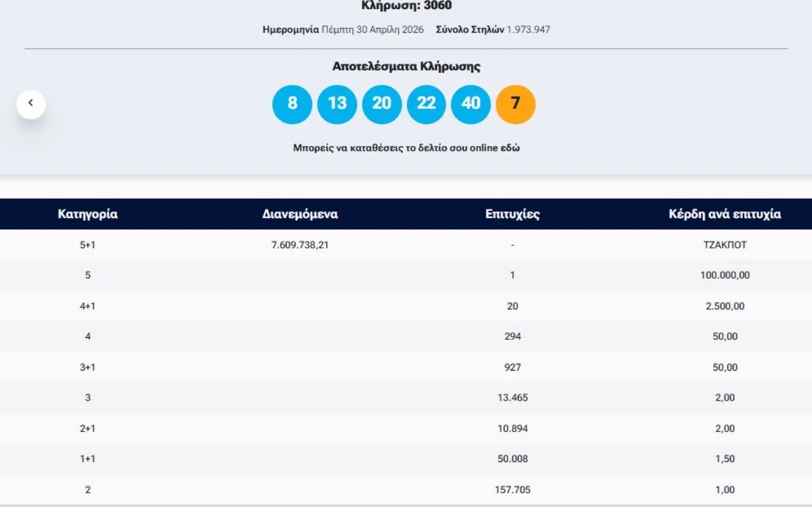Click the draw date Πέμπτη 30 Απρίλη 2026
Viewport: 812px width, 507px height.
(372, 29)
